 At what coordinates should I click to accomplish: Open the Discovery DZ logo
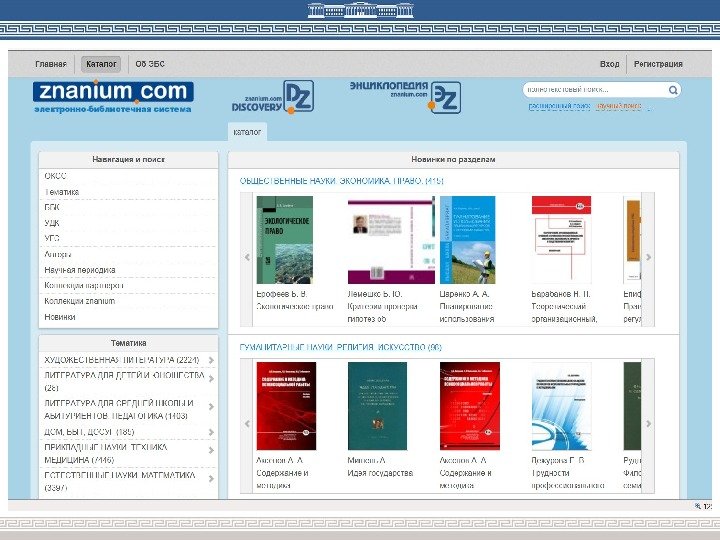point(273,97)
